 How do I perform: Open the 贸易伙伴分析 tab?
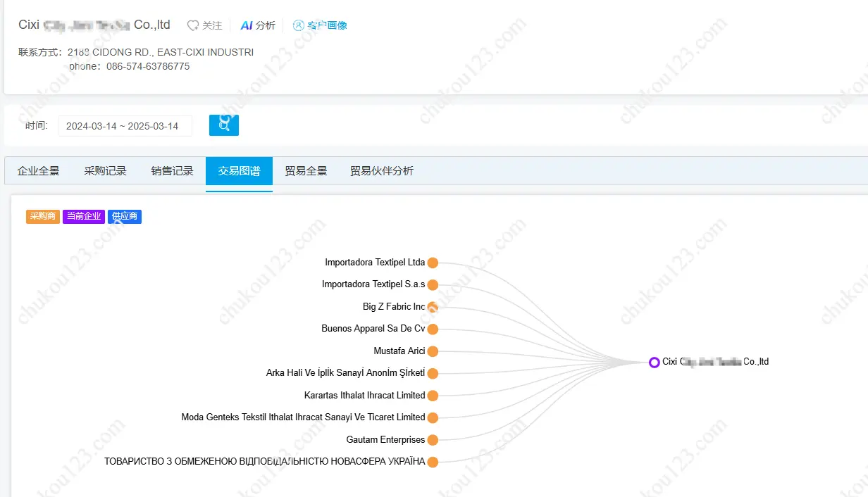[x=382, y=171]
